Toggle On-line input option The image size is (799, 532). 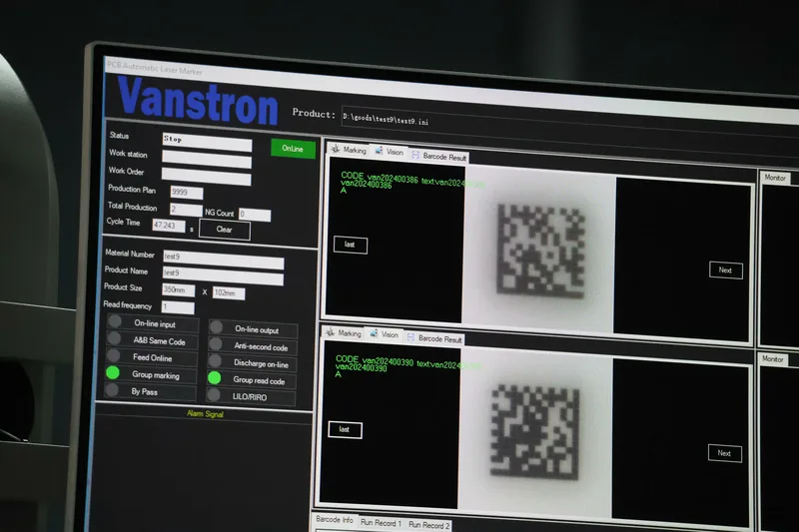pos(153,323)
